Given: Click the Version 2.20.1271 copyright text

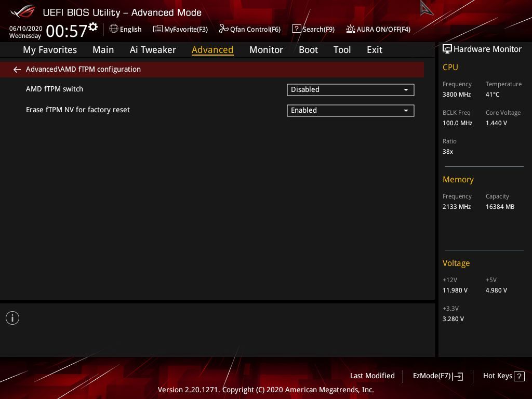Looking at the screenshot, I should point(265,390).
